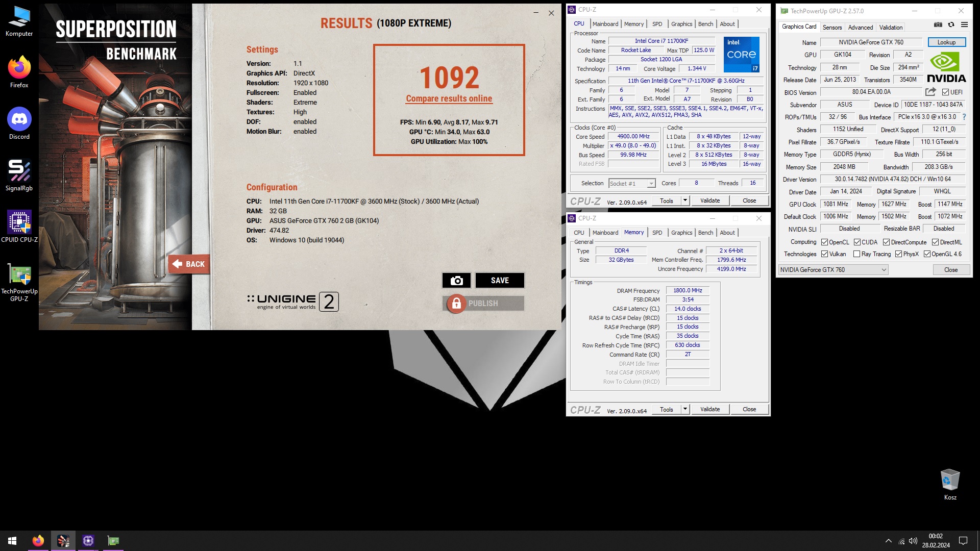Click Validate in top CPU-Z window
Viewport: 980px width, 551px height.
pos(710,201)
